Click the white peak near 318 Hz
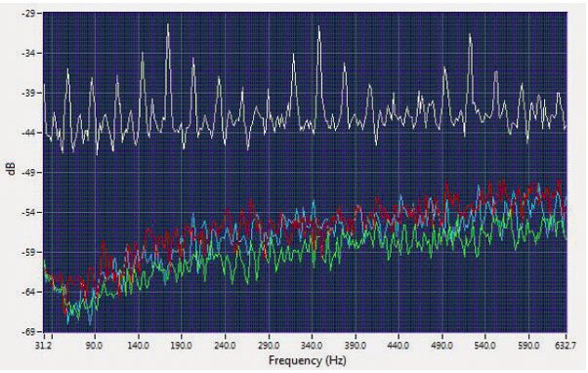Image resolution: width=588 pixels, height=373 pixels. [294, 56]
